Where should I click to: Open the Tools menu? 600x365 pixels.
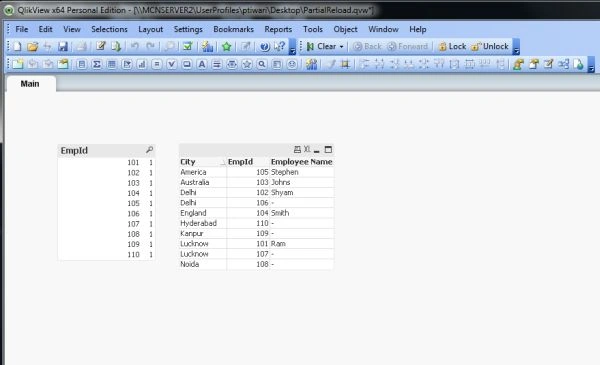point(313,29)
